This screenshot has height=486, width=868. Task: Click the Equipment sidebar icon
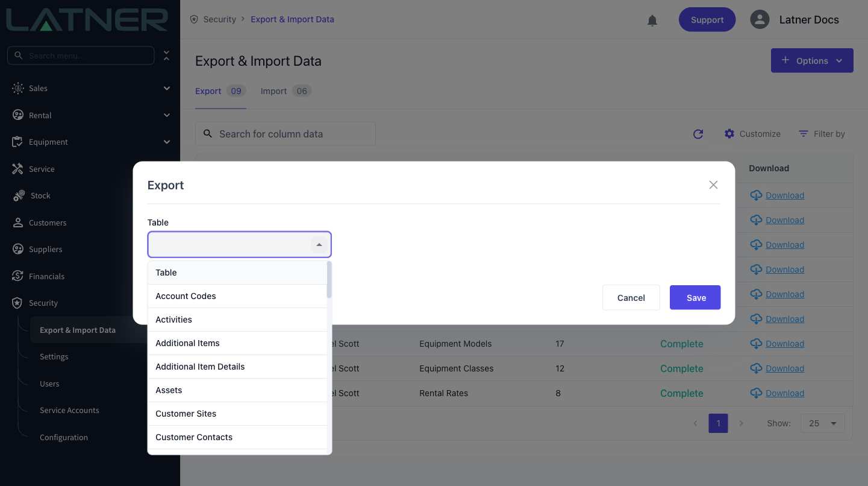[17, 142]
